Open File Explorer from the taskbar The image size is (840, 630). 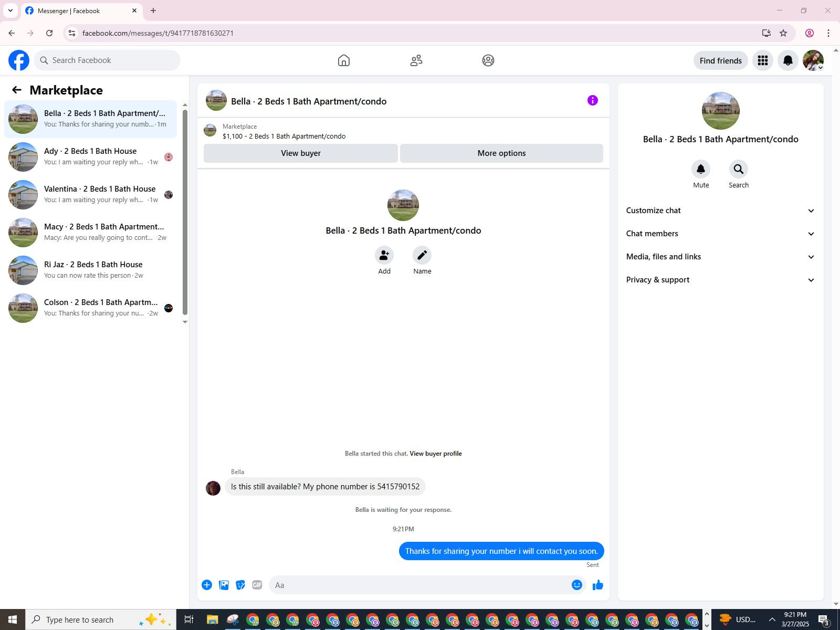[x=212, y=619]
